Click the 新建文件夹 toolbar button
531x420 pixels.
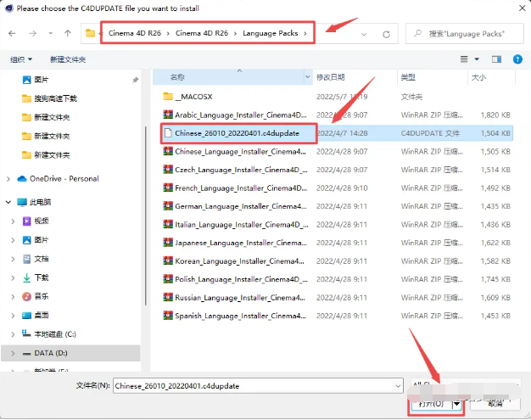(x=69, y=59)
